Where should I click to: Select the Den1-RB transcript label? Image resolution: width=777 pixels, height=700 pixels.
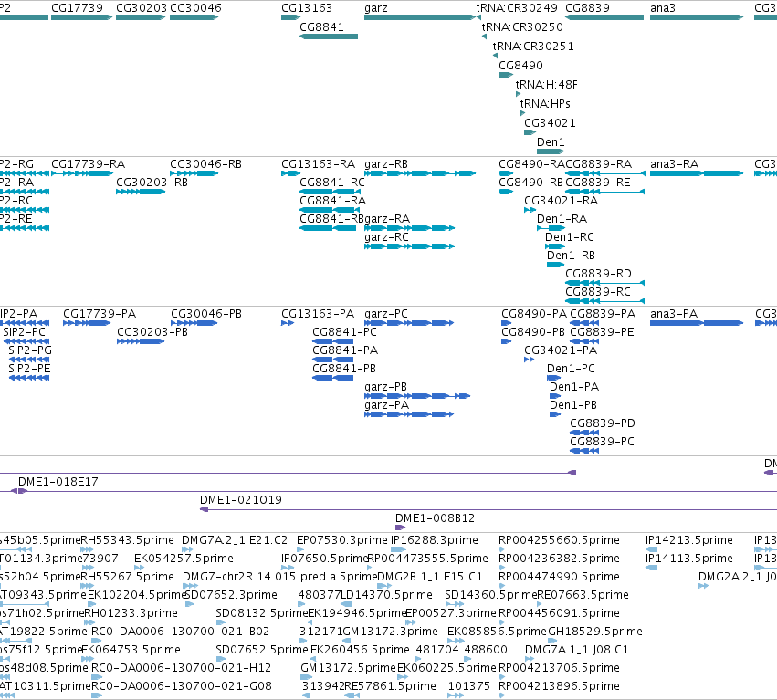[x=571, y=256]
